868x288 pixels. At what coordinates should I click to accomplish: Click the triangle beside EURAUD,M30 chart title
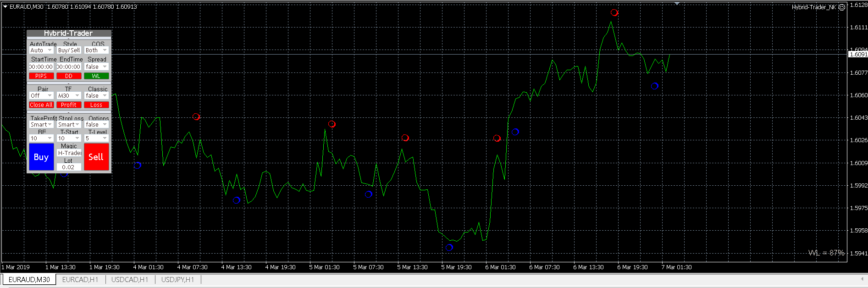pos(5,6)
